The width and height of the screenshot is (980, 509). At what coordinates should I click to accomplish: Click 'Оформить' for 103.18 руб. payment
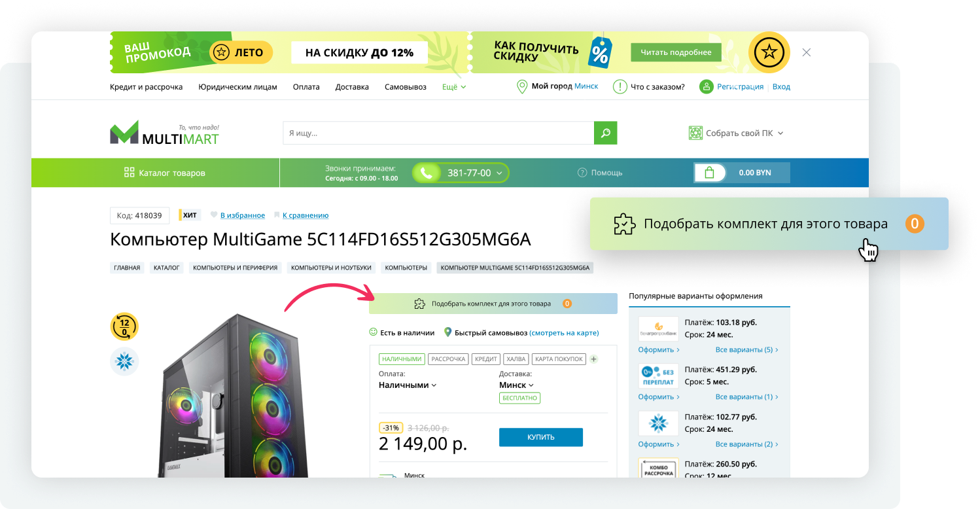pos(659,350)
